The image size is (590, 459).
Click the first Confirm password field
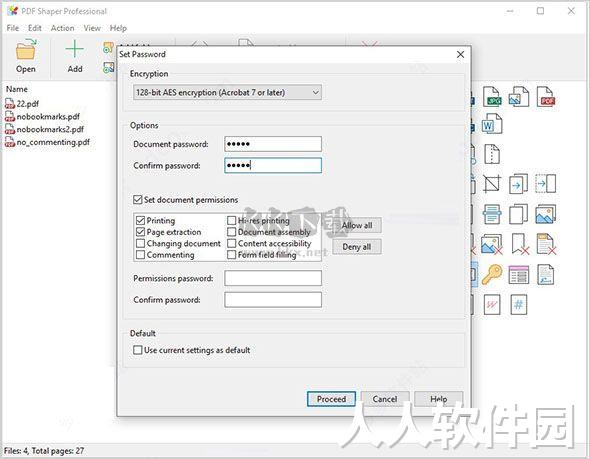pos(273,166)
